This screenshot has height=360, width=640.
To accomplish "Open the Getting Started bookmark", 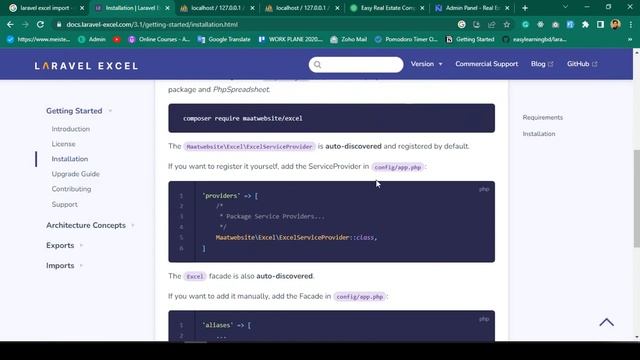I will pyautogui.click(x=470, y=40).
